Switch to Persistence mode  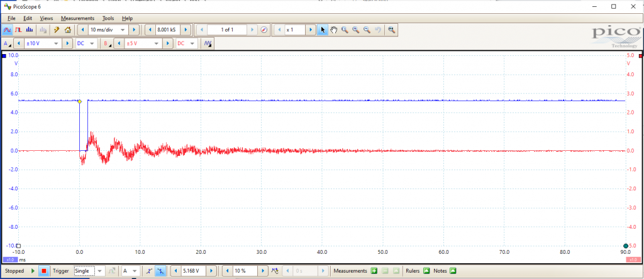(x=18, y=30)
